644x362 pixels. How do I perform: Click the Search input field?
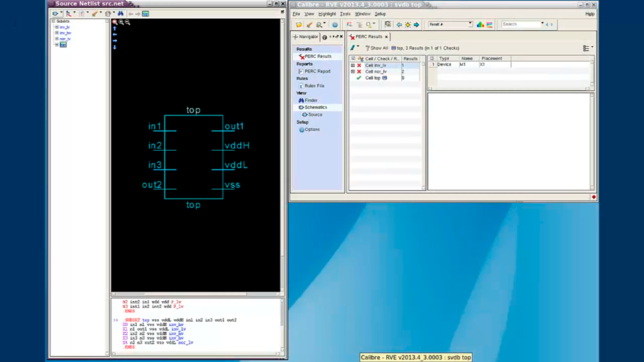click(520, 24)
